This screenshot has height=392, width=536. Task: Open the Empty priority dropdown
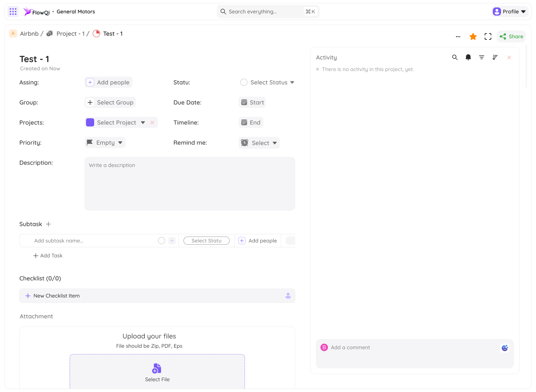click(105, 142)
